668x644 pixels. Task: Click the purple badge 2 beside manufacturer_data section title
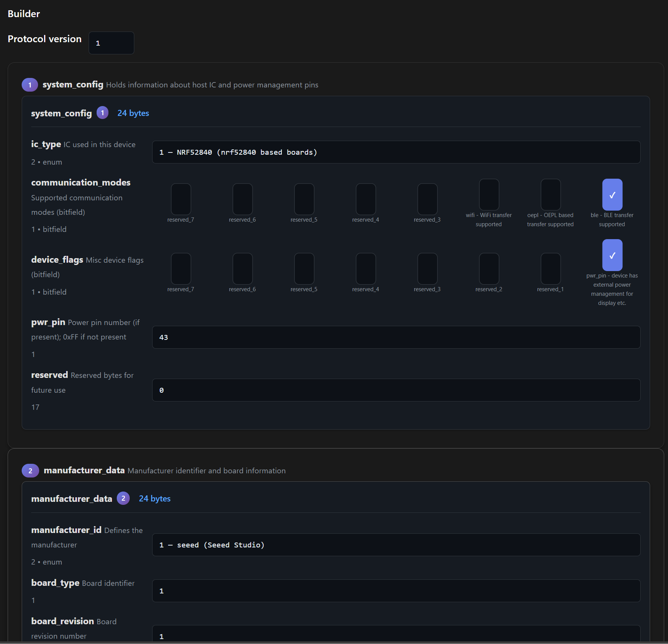30,471
